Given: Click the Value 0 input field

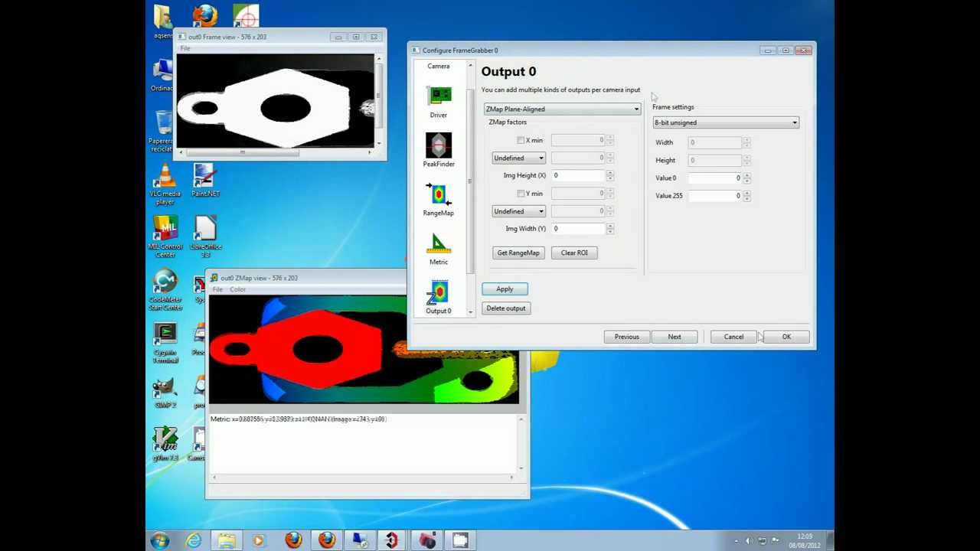Looking at the screenshot, I should coord(714,178).
